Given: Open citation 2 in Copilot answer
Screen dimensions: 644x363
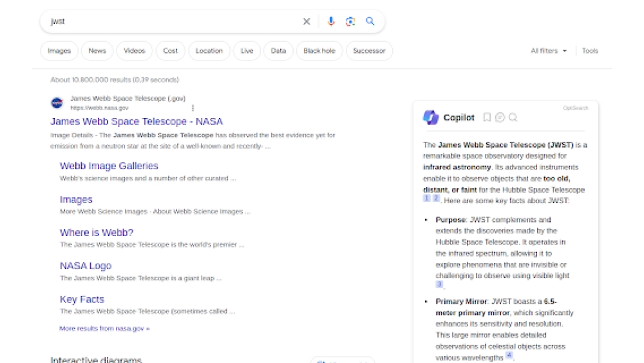Looking at the screenshot, I should click(x=436, y=199).
